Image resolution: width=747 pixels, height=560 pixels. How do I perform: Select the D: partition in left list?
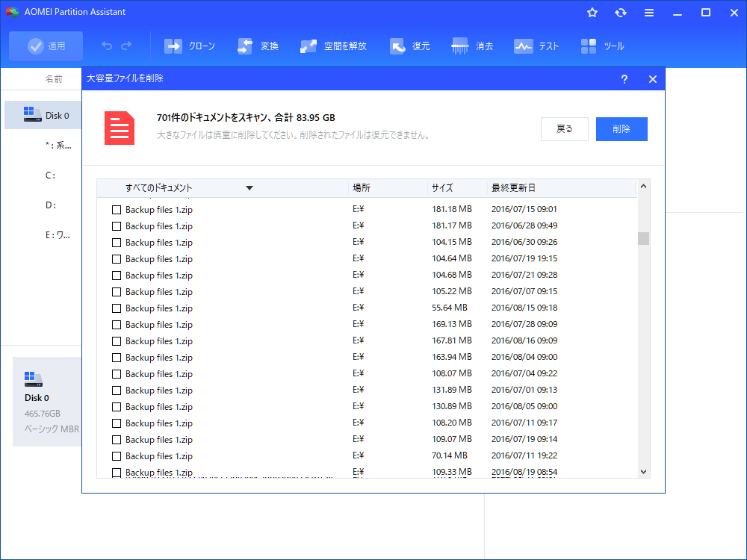(51, 205)
